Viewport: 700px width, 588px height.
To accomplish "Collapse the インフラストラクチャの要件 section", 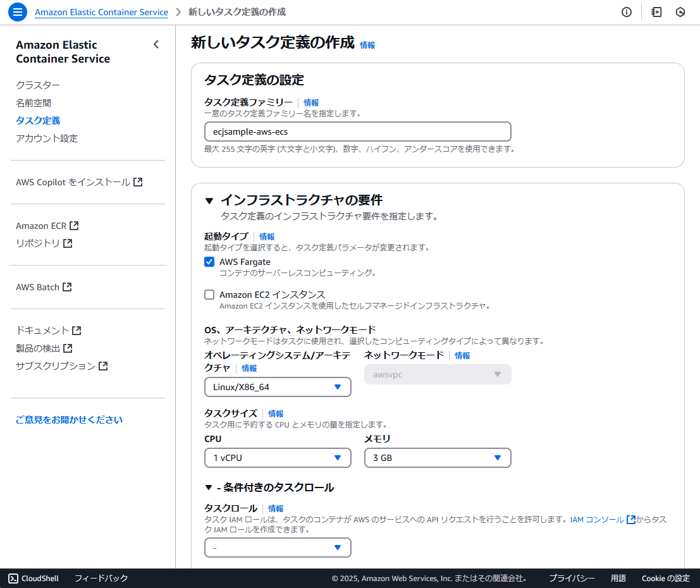I will 209,200.
